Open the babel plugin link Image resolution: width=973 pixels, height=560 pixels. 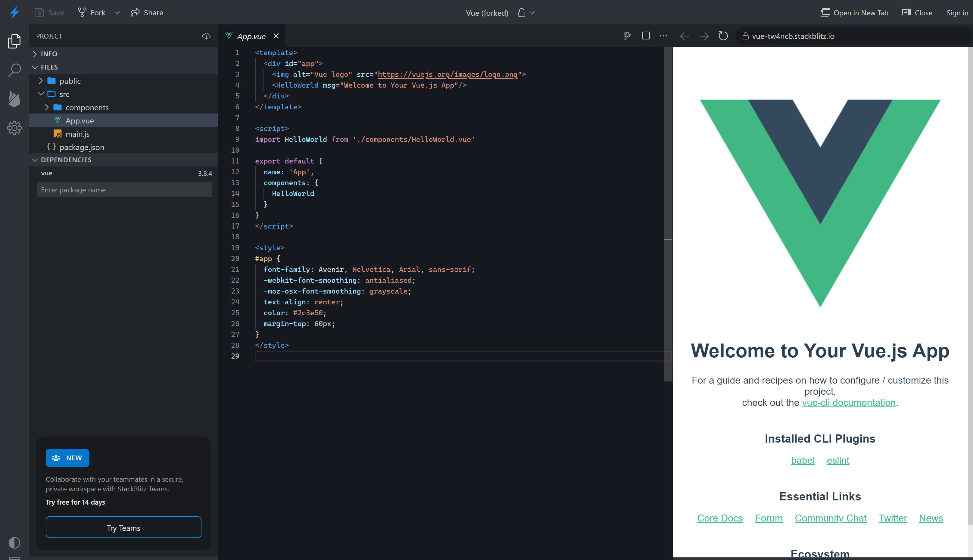coord(803,460)
